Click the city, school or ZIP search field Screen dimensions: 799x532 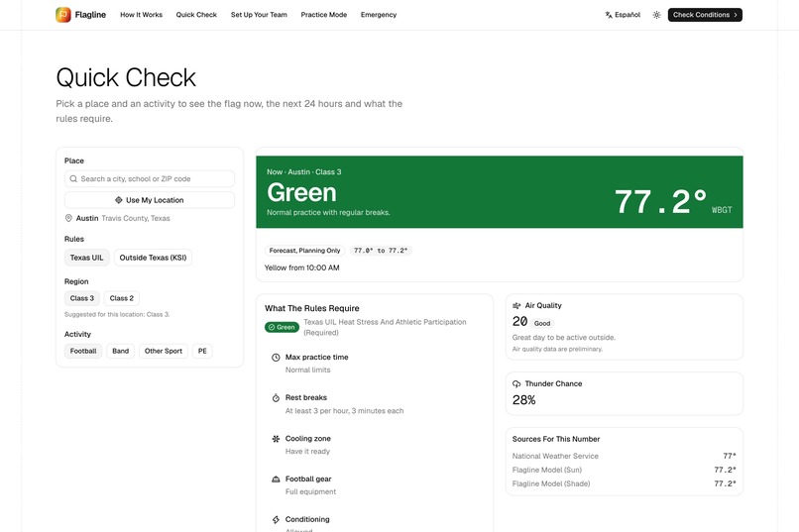point(150,178)
